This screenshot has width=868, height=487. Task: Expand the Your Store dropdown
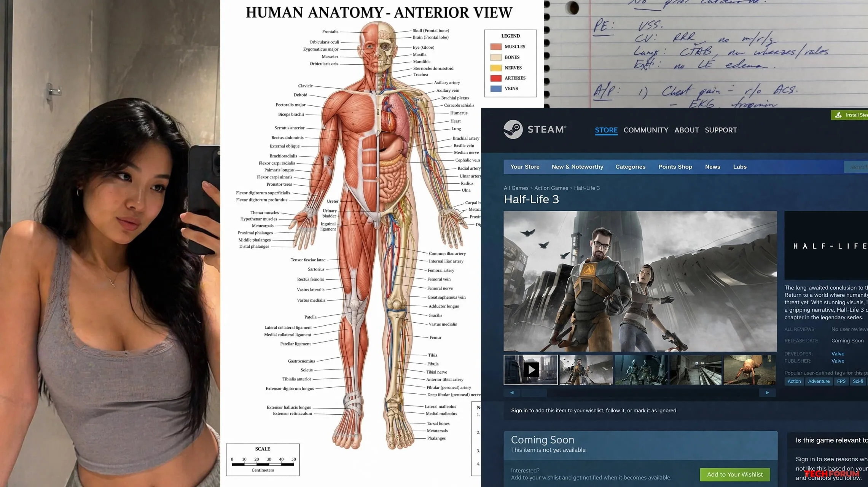point(525,167)
